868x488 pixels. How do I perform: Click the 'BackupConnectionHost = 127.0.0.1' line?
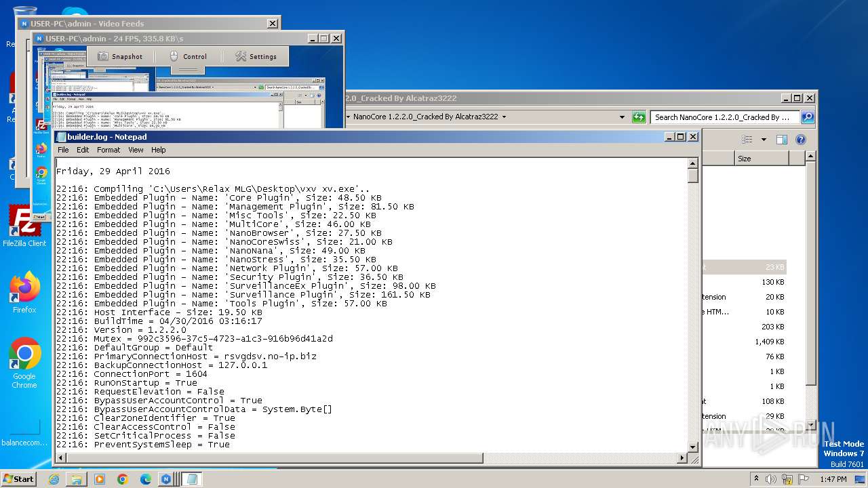click(162, 365)
